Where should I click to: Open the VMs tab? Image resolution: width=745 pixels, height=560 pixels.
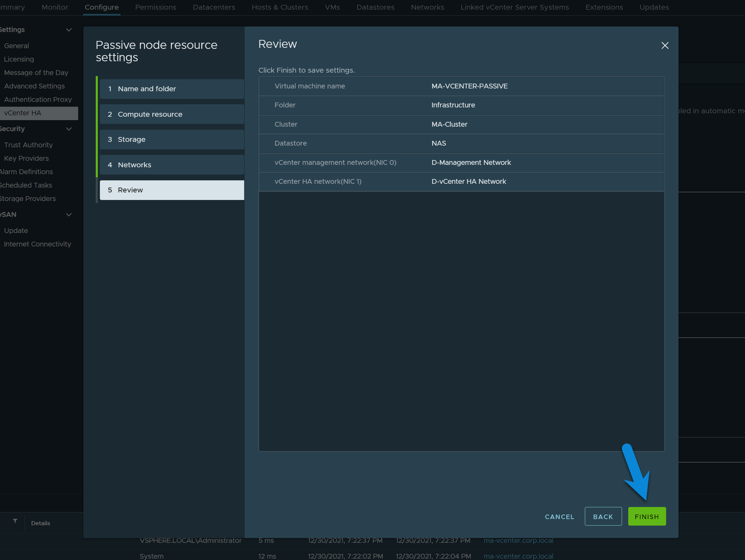pyautogui.click(x=332, y=7)
